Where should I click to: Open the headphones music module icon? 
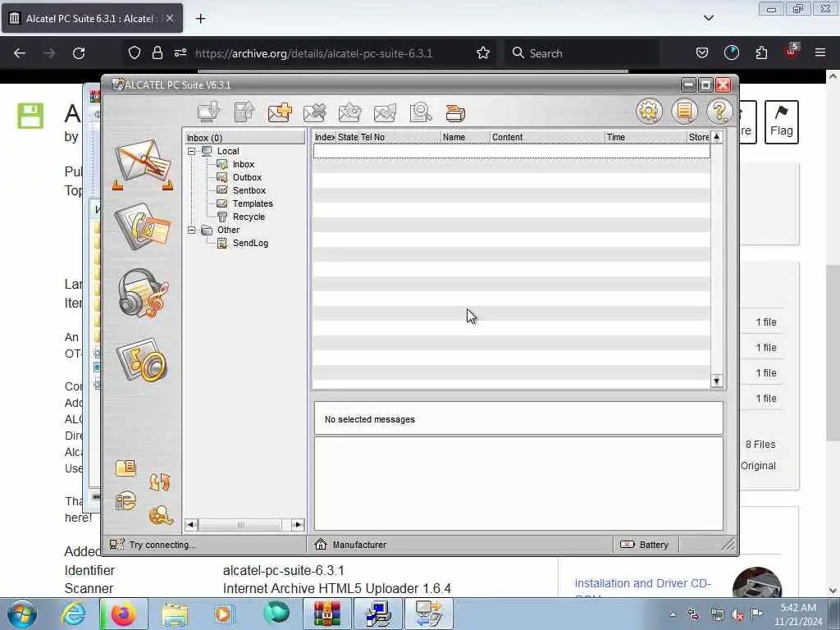tap(143, 293)
